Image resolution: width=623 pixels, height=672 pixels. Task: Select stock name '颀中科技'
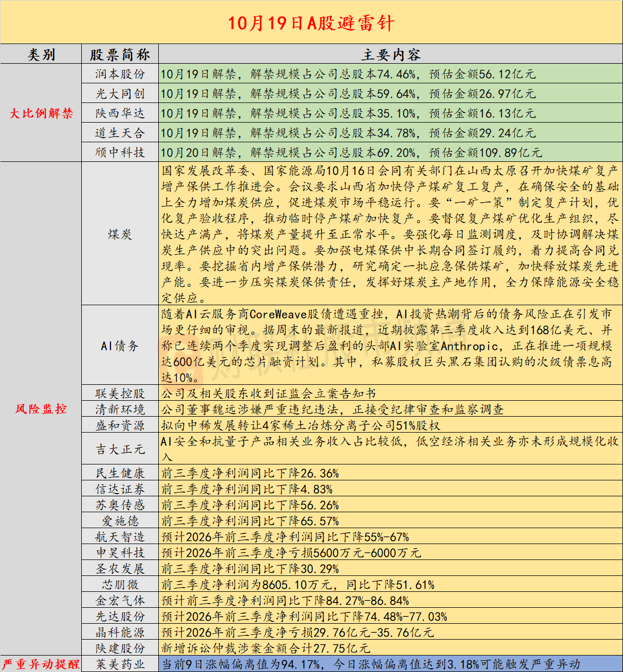click(x=120, y=152)
